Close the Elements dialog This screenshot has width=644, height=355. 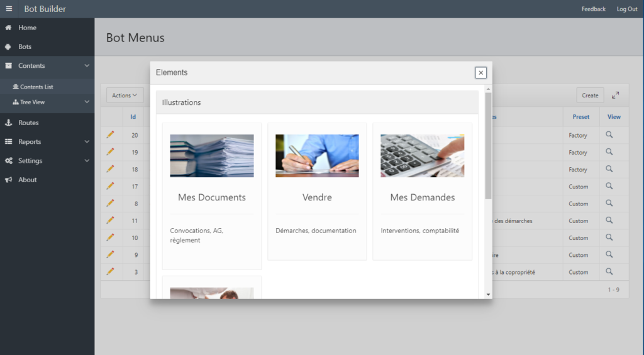click(480, 73)
